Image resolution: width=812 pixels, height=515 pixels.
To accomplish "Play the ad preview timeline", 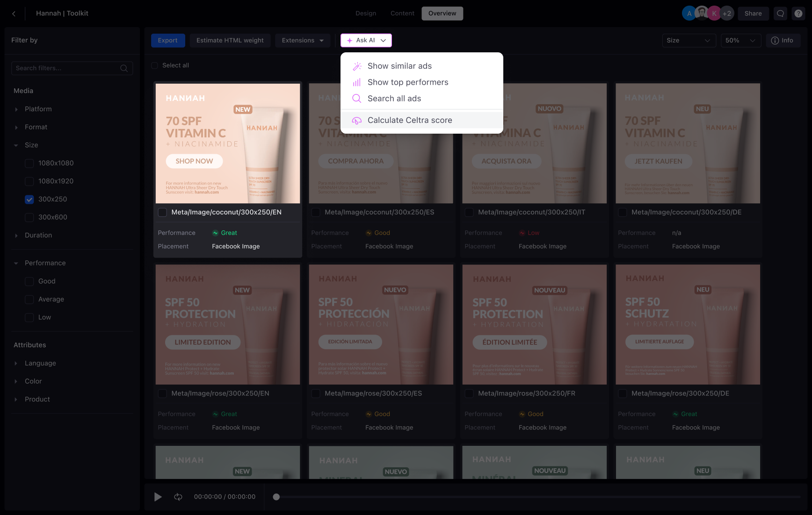I will pos(158,497).
